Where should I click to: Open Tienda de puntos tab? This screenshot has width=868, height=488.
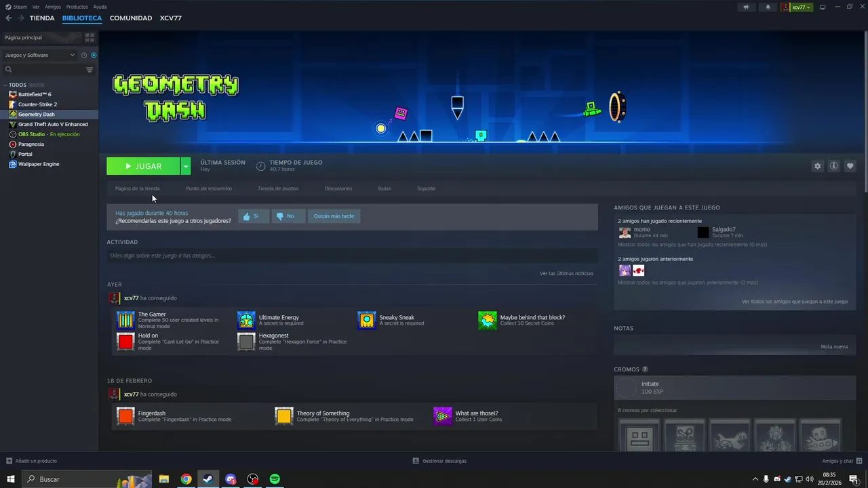[x=278, y=188]
